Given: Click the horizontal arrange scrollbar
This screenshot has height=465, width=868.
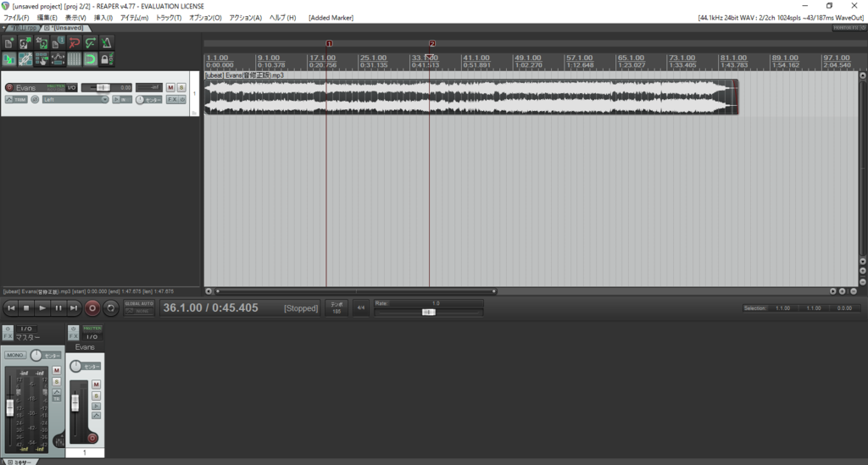Looking at the screenshot, I should point(357,291).
